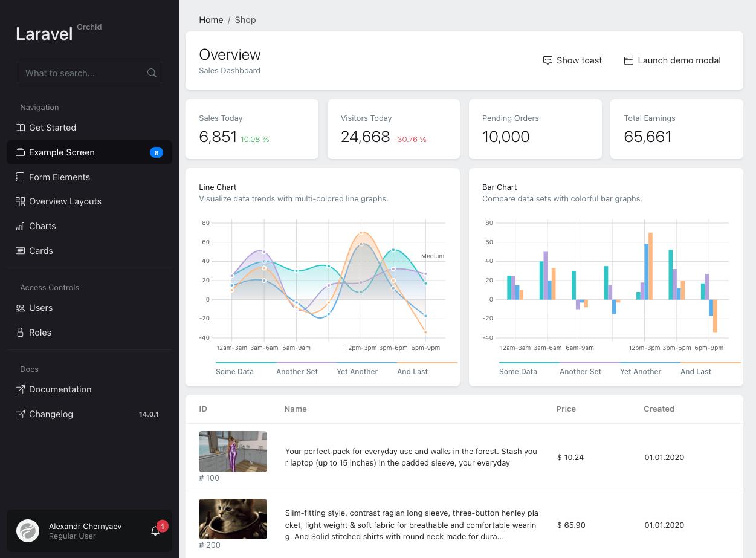Hide 'Yet Another' series in bar chart

pos(641,371)
